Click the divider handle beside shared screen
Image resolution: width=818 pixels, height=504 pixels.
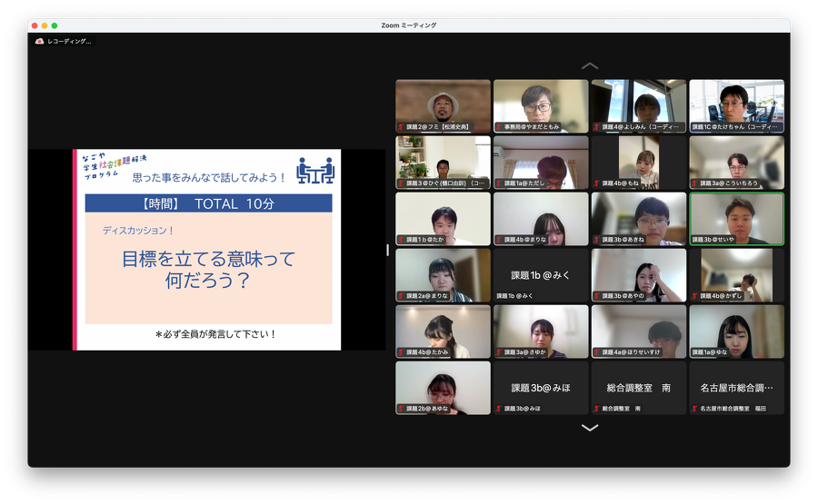tap(388, 250)
